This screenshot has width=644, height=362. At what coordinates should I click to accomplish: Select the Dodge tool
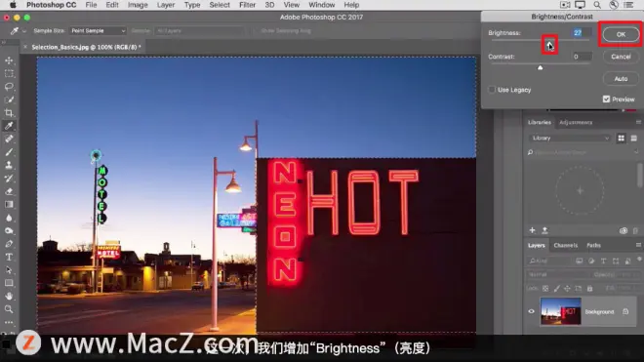pos(9,230)
